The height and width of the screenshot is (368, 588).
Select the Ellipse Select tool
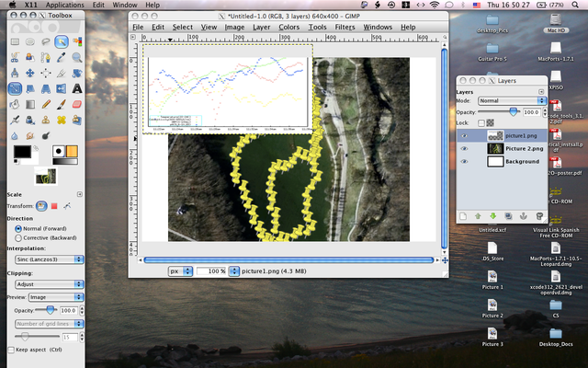(30, 41)
